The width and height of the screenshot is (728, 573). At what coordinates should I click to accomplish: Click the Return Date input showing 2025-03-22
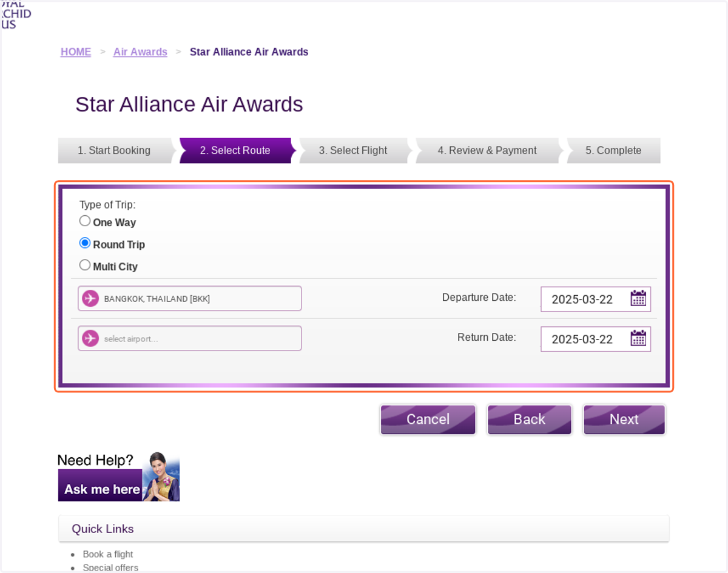(x=596, y=339)
